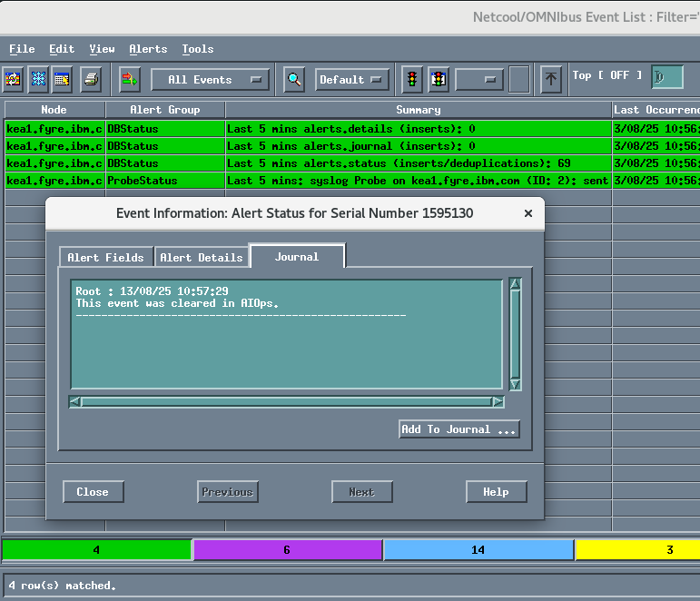The width and height of the screenshot is (700, 601).
Task: Click journal horizontal scrollbar right arrow
Action: click(498, 402)
